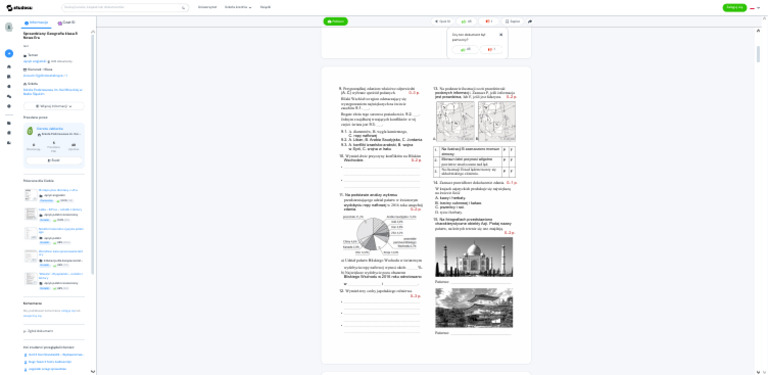The height and width of the screenshot is (375, 768).
Task: Click the share arrow icon in the document toolbar
Action: coord(530,22)
